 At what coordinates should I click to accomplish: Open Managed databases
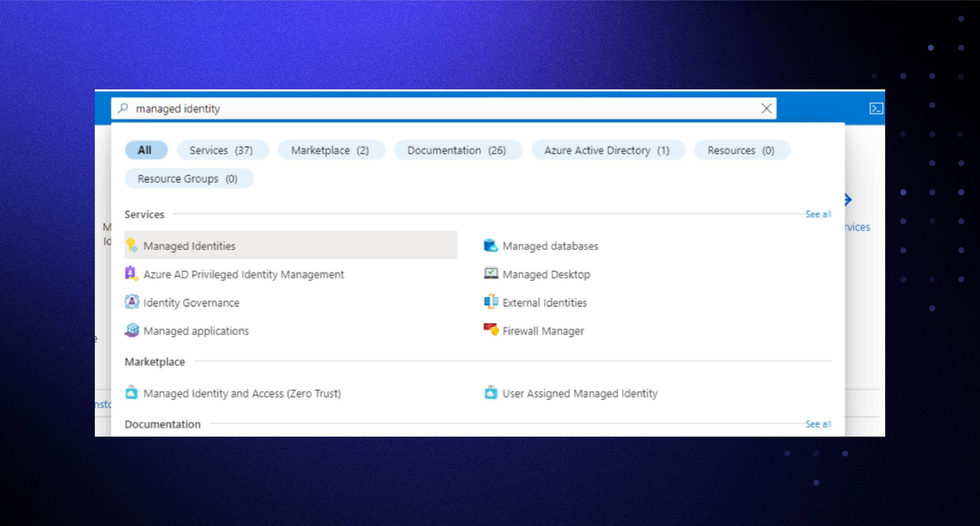point(550,246)
